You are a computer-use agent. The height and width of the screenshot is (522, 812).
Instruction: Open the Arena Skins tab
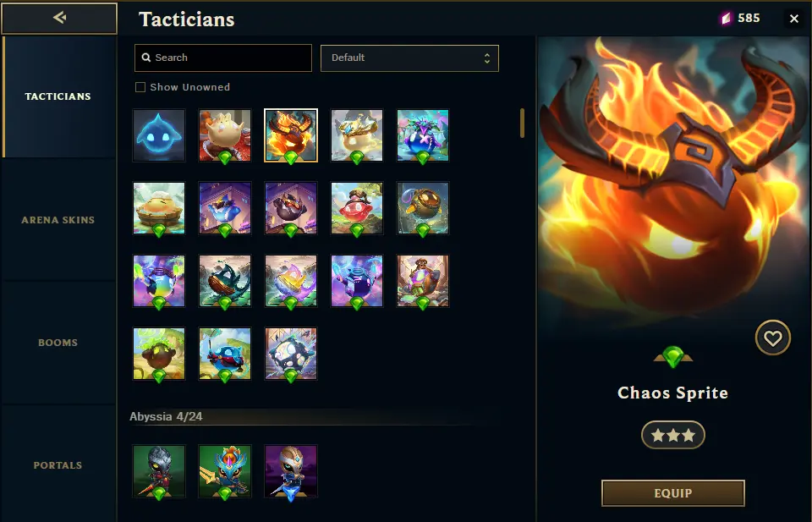click(58, 220)
